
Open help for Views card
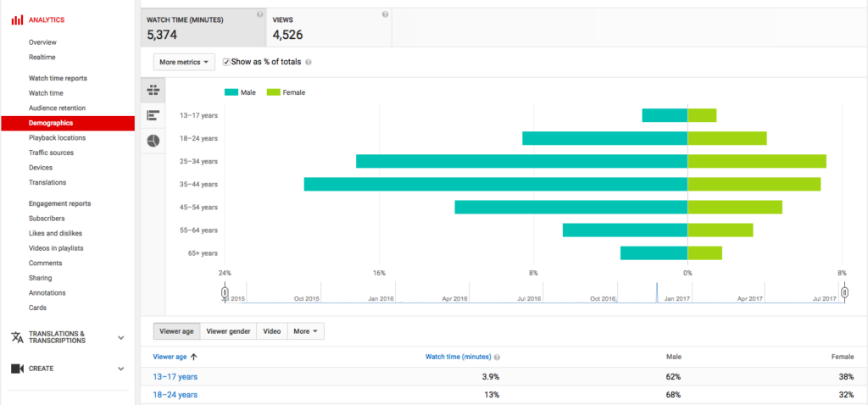[x=386, y=15]
